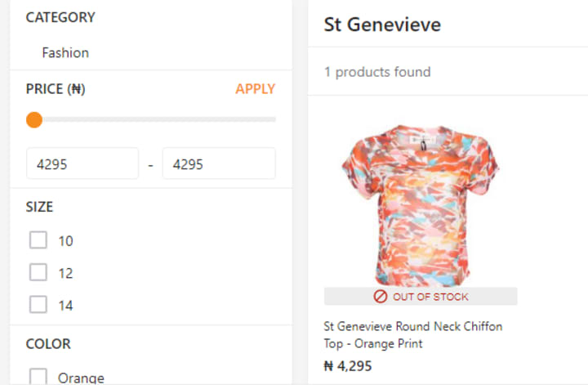This screenshot has height=385, width=588.
Task: Click the grey price slider track
Action: coord(155,120)
